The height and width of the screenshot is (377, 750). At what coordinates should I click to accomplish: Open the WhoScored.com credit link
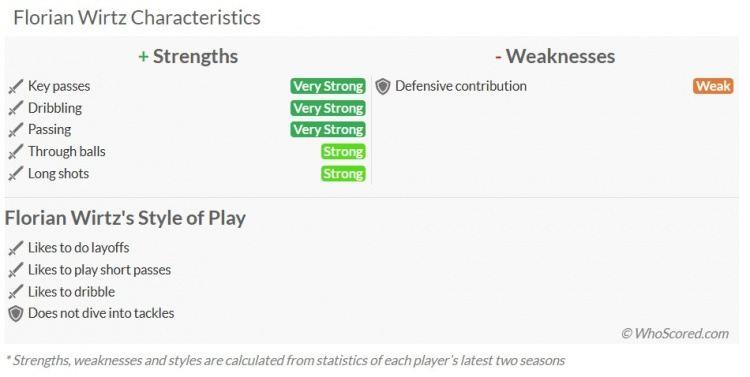[675, 333]
